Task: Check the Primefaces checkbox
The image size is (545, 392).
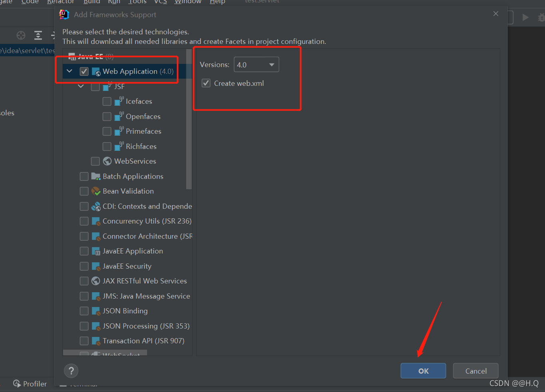Action: pos(107,131)
